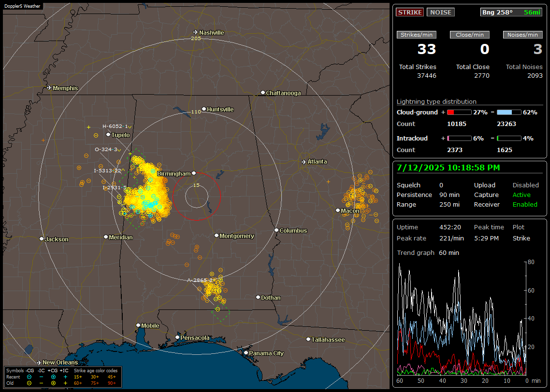The width and height of the screenshot is (550, 392).
Task: Click the Total Noises value 2093
Action: coord(535,76)
